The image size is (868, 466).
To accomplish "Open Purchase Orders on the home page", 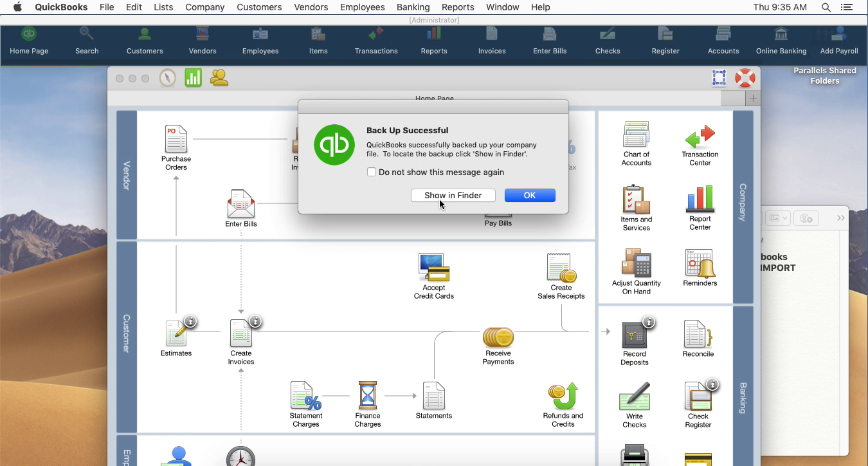I will [x=176, y=147].
